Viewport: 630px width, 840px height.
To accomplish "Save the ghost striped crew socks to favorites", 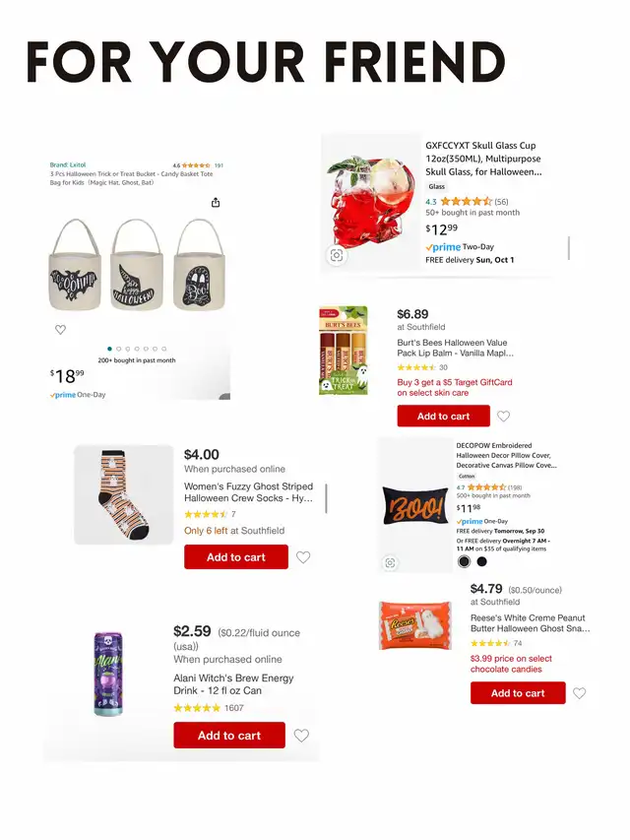I will (x=303, y=557).
